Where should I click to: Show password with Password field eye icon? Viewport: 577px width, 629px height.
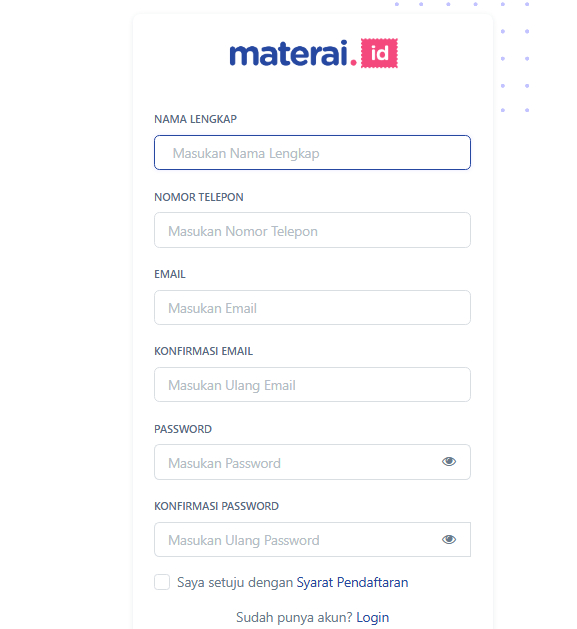449,462
